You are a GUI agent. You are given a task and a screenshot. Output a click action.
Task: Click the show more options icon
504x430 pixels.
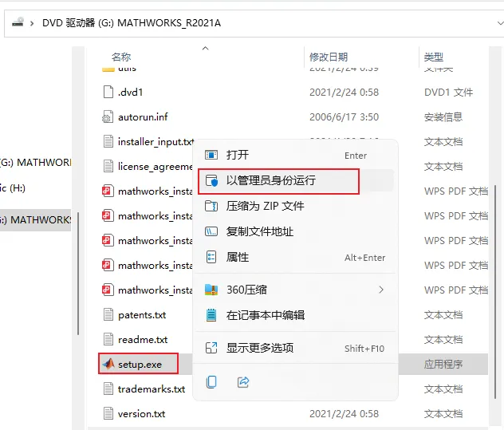(x=211, y=348)
